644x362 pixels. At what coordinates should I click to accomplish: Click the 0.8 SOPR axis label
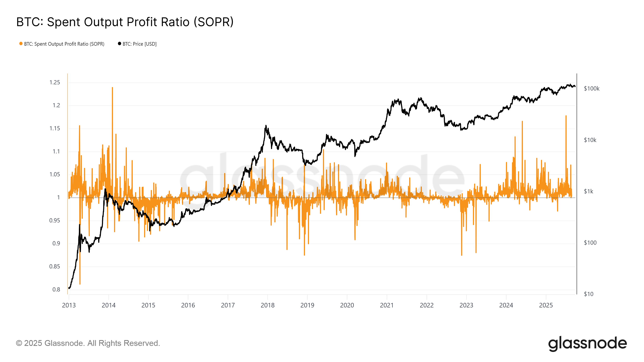click(56, 290)
